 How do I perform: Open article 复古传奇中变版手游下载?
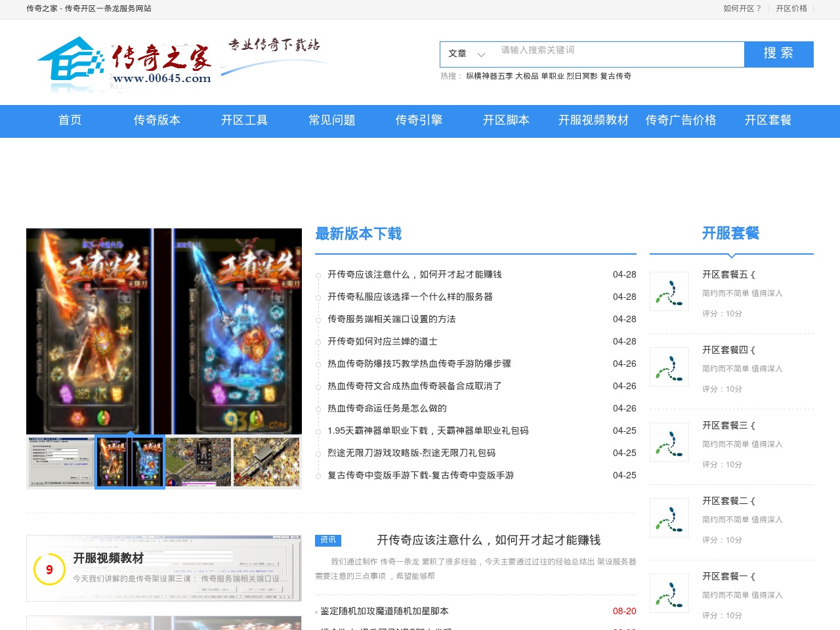[421, 476]
